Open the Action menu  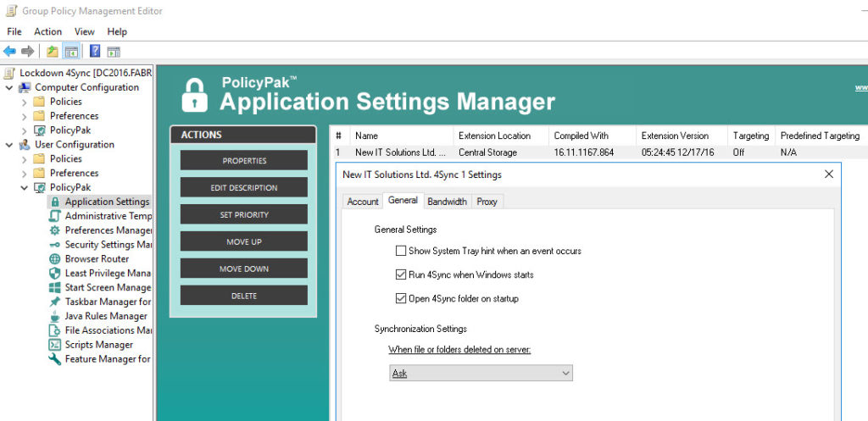[47, 31]
